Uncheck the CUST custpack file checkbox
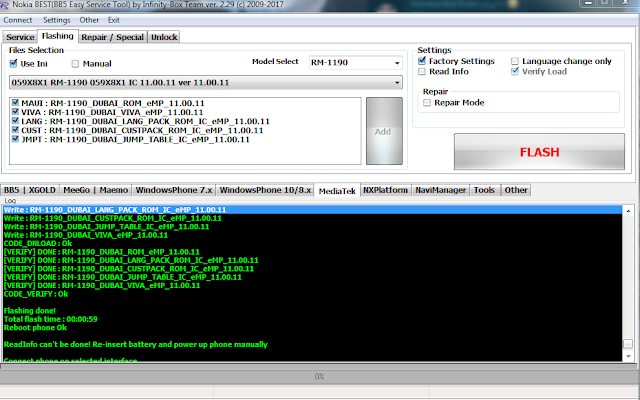Image resolution: width=640 pixels, height=400 pixels. 16,130
